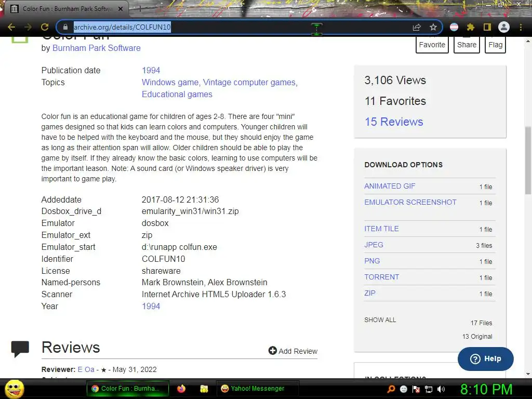532x399 pixels.
Task: Open file manager taskbar icon
Action: 204,389
